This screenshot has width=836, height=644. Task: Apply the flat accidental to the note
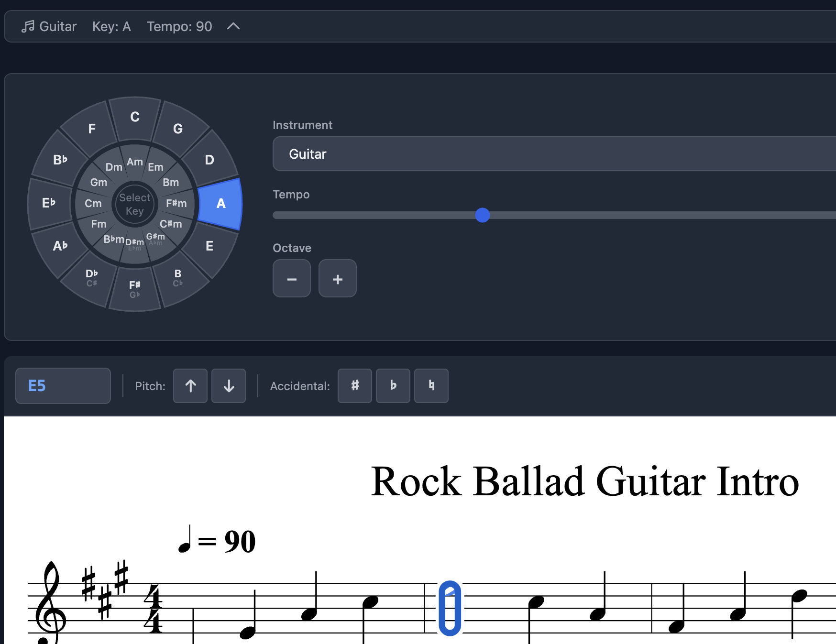tap(393, 386)
